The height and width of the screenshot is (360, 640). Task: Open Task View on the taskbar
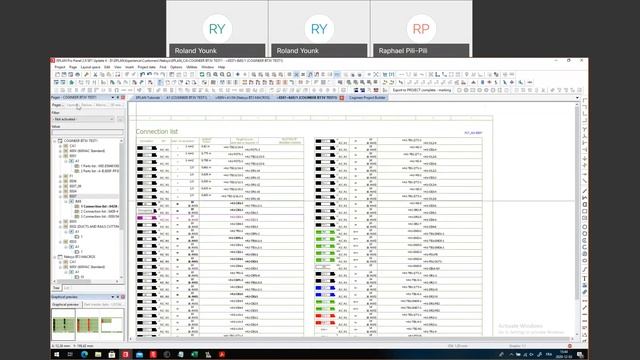point(70,354)
